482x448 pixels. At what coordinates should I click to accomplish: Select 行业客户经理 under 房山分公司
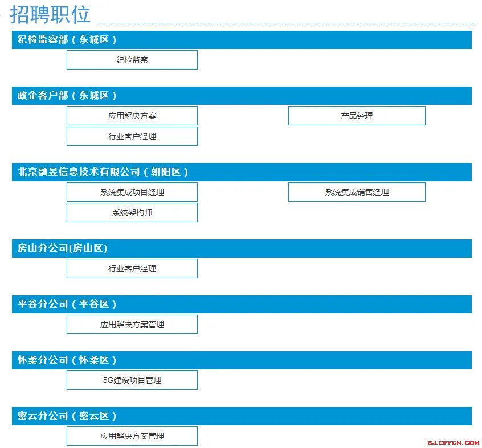pyautogui.click(x=132, y=268)
